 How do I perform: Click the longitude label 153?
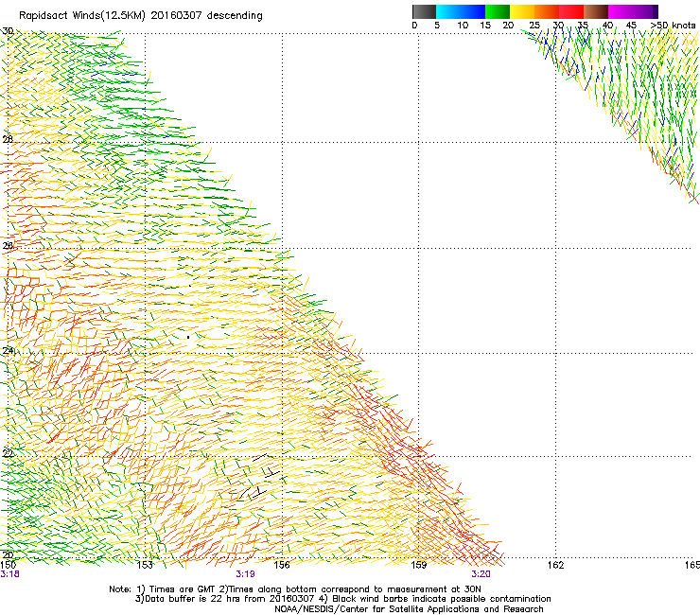145,565
